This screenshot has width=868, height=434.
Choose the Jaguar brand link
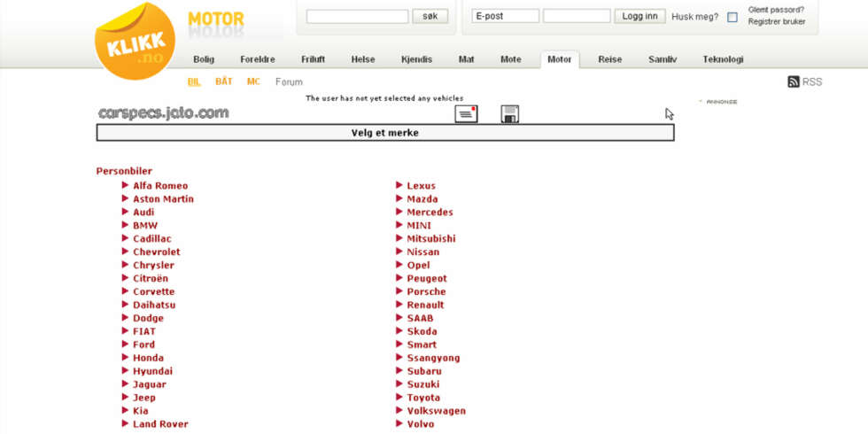150,384
